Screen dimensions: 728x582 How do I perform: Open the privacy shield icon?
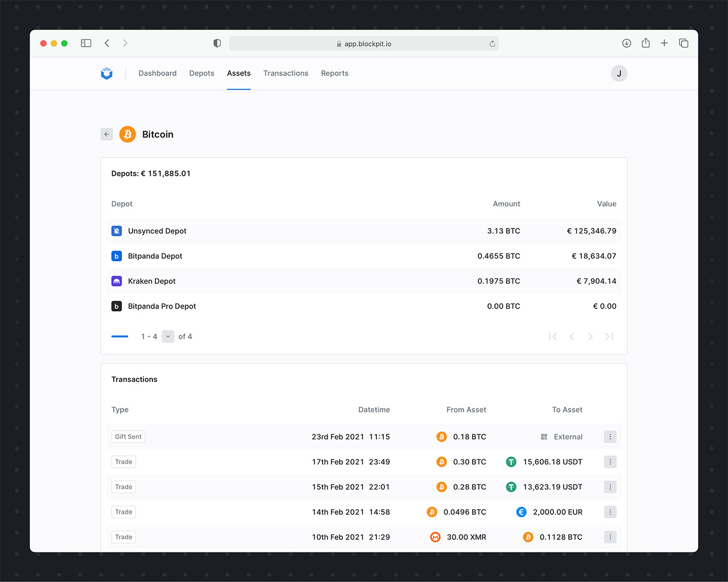(217, 43)
